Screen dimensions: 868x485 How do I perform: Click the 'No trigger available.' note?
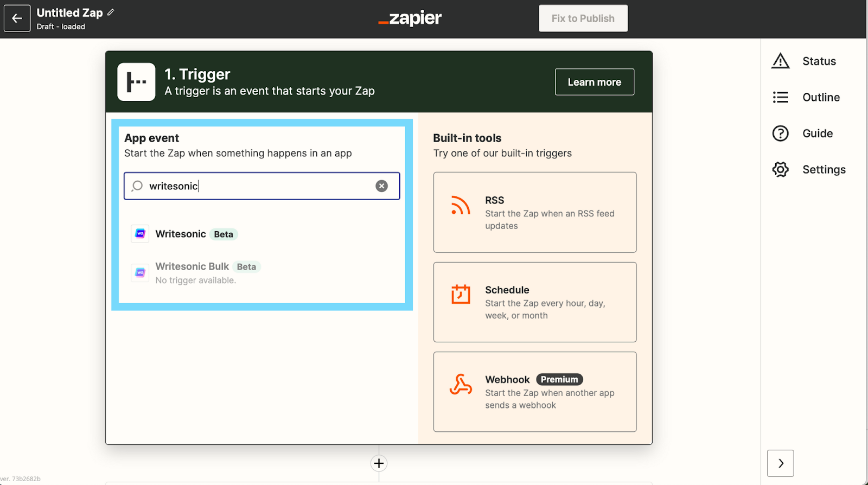pos(196,280)
